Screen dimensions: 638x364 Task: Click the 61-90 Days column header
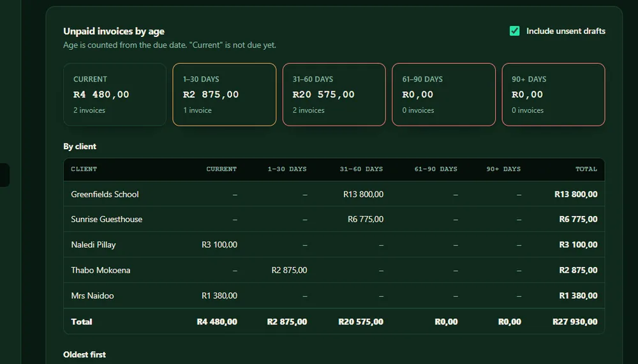coord(436,169)
